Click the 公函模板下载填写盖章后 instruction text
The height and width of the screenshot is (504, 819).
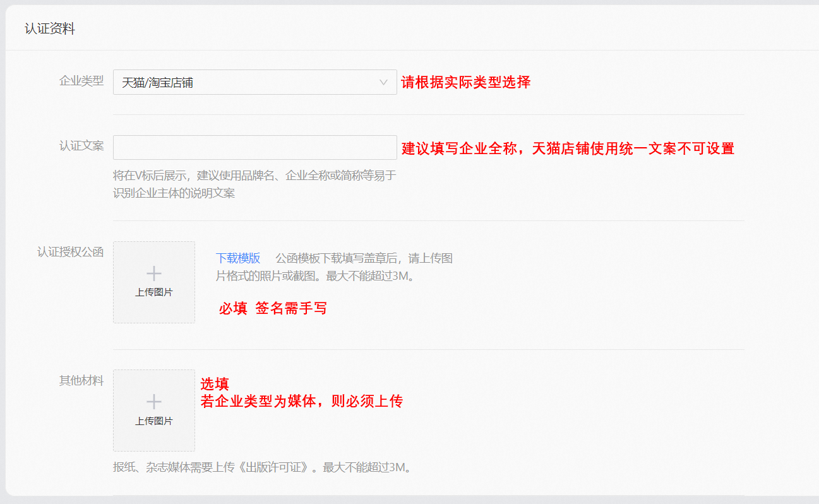pos(335,267)
